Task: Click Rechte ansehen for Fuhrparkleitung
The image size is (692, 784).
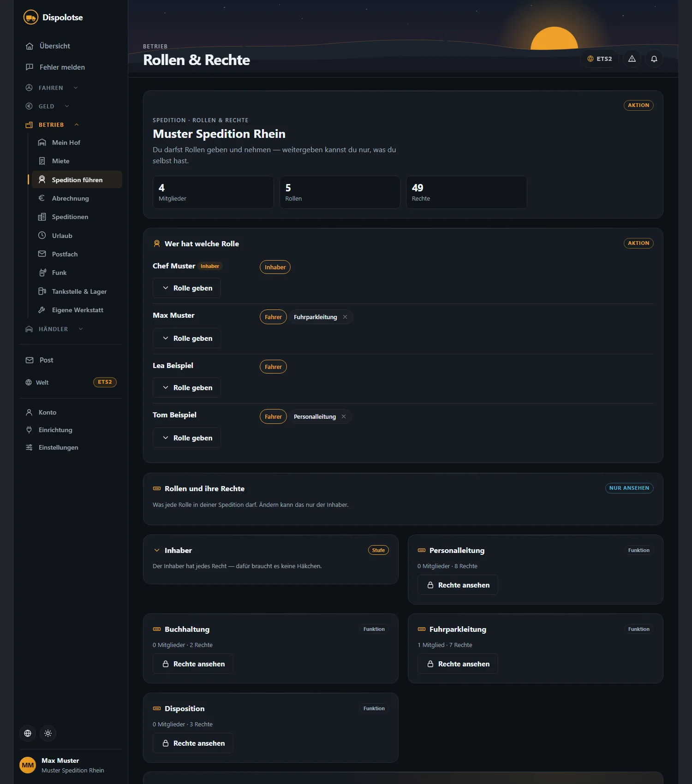Action: pyautogui.click(x=458, y=664)
